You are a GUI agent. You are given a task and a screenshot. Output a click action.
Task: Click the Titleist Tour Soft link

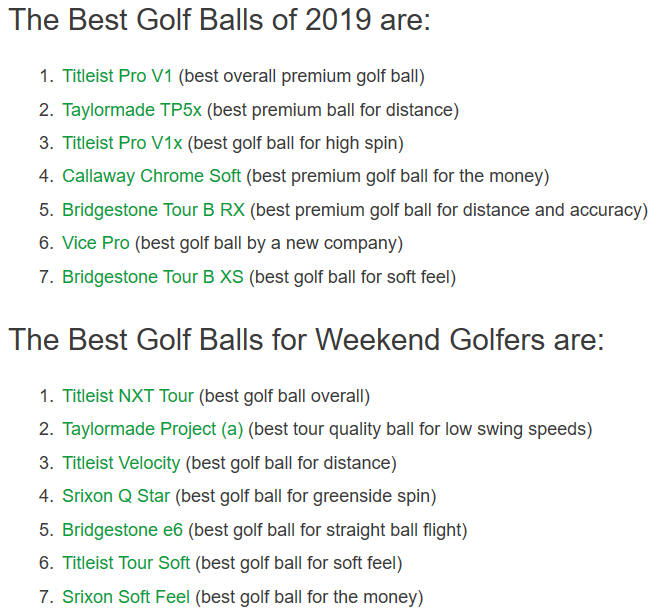click(x=126, y=563)
